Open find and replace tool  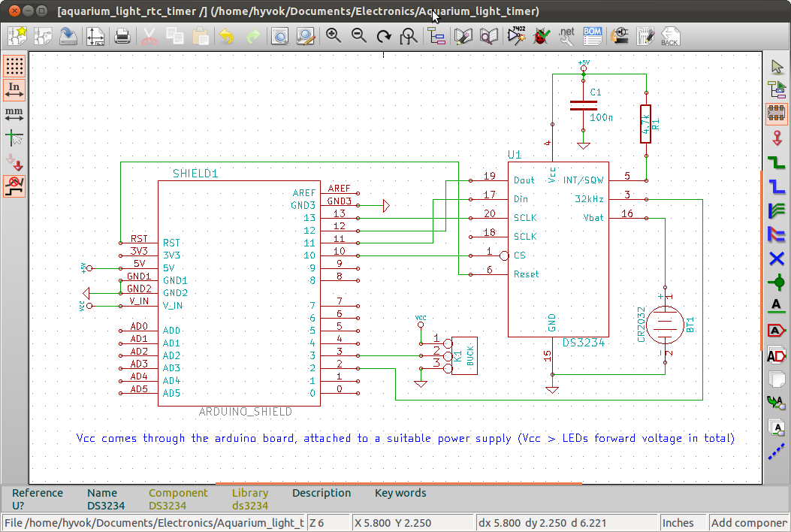[306, 36]
